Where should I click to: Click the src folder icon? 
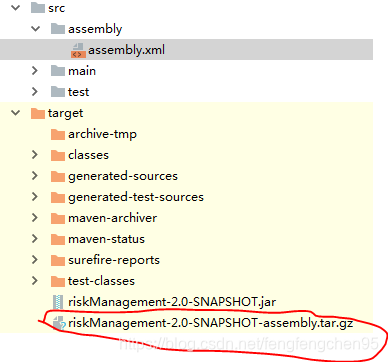tap(37, 8)
